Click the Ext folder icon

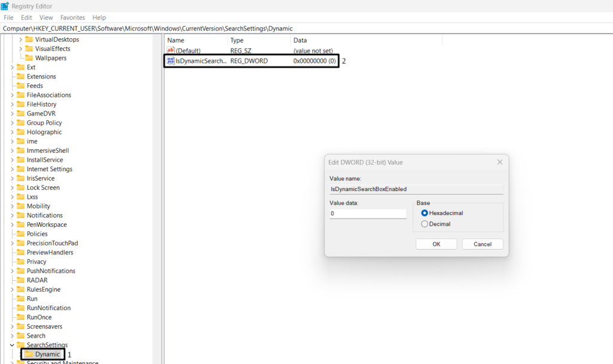tap(21, 67)
